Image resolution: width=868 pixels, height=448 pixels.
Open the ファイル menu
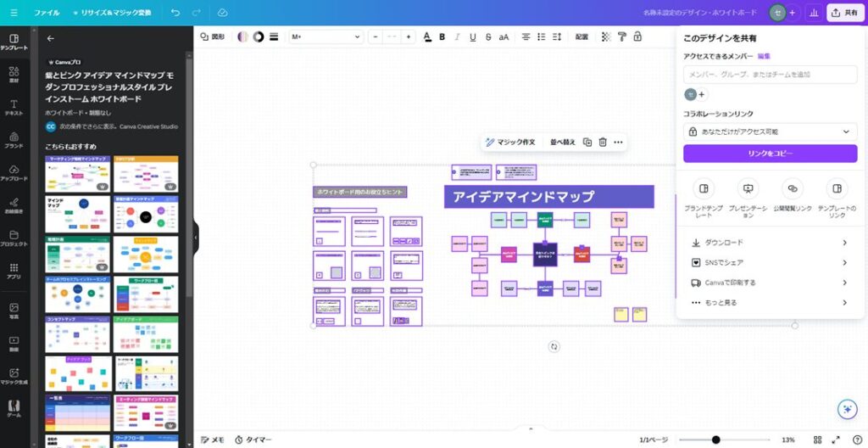[x=47, y=13]
